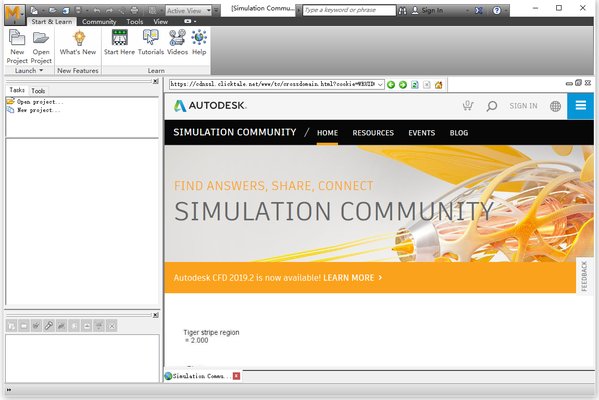Click the Autodesk Exchange X icon

point(479,10)
